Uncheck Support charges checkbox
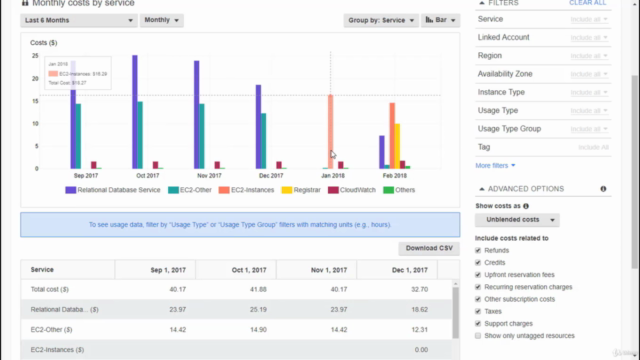The height and width of the screenshot is (360, 640). click(478, 324)
